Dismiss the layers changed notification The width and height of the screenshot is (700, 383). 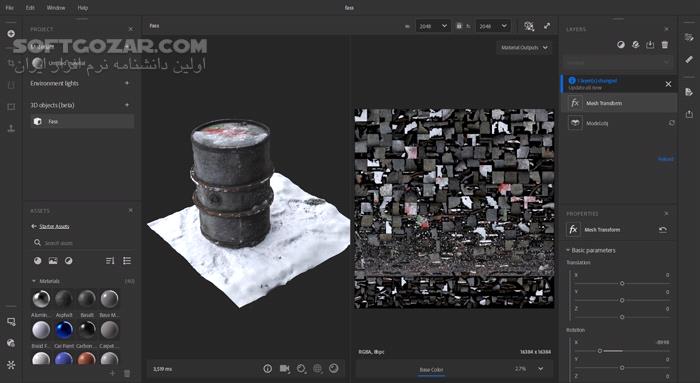click(668, 84)
